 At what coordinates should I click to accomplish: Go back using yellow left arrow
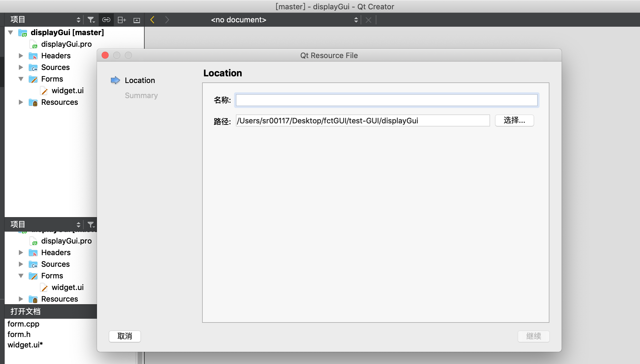(x=152, y=20)
